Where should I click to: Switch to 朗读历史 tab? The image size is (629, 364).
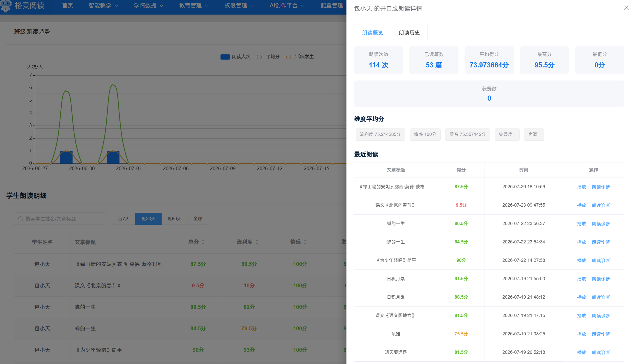409,33
